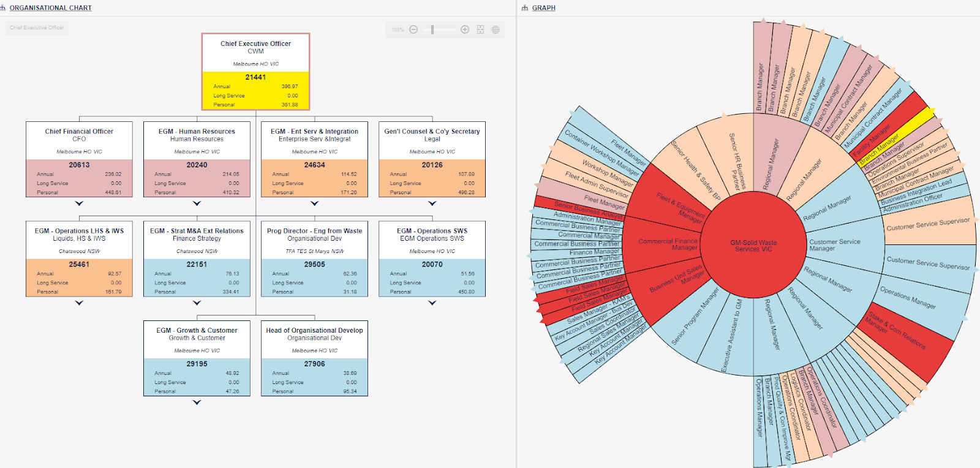The width and height of the screenshot is (980, 468).
Task: Adjust the chart zoom slider handle
Action: pos(432,29)
